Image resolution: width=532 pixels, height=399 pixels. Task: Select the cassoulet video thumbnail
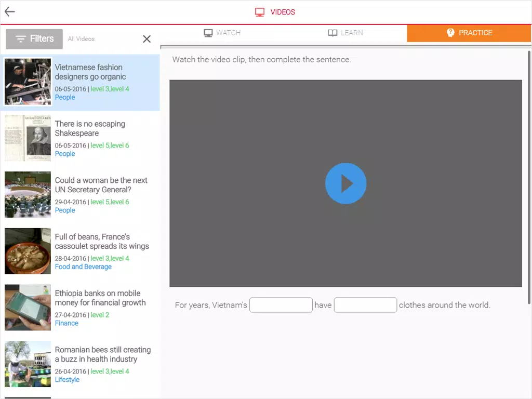[x=28, y=251]
